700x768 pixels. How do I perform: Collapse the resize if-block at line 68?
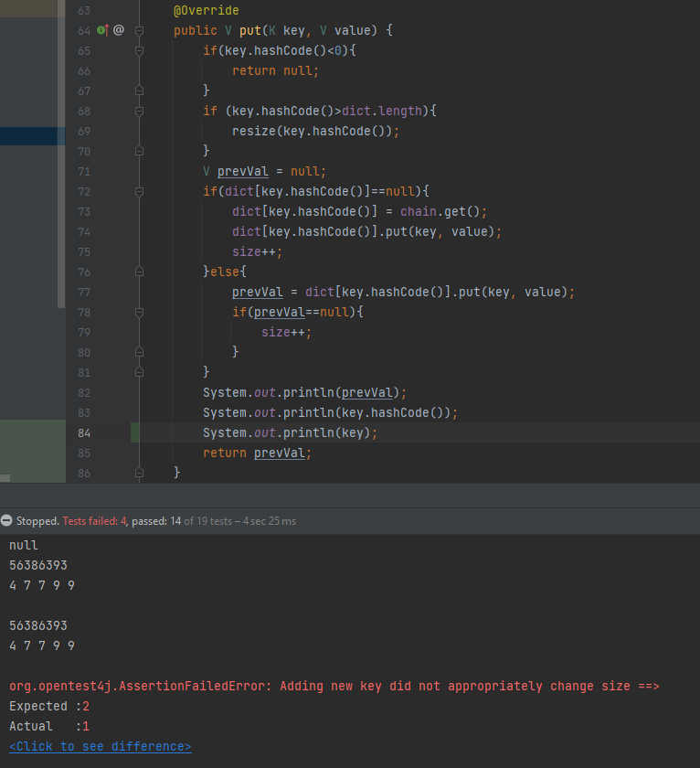coord(139,111)
